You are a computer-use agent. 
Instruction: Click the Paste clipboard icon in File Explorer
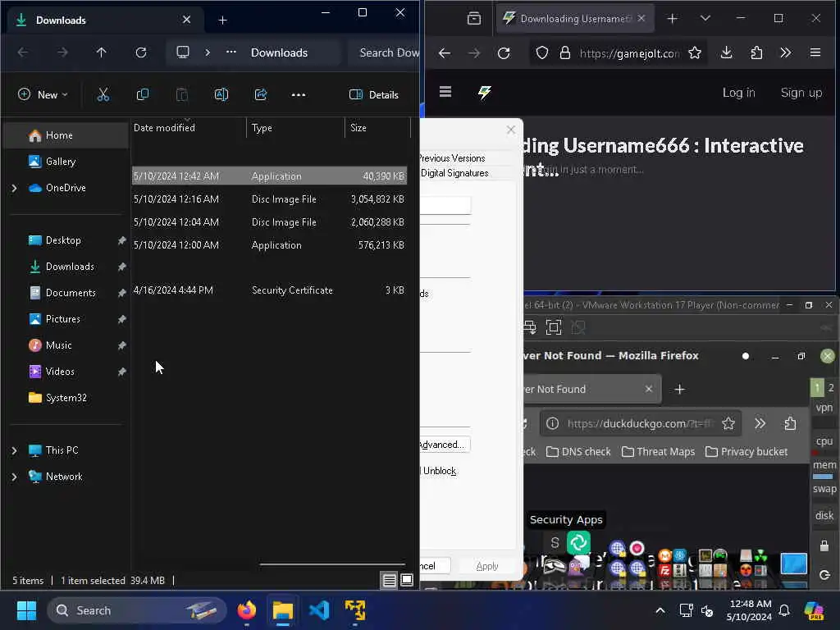pos(182,95)
